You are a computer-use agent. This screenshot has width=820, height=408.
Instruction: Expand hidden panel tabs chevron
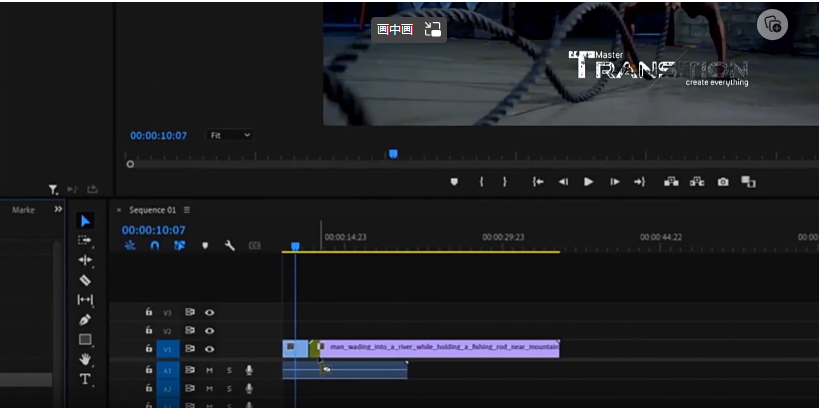(x=58, y=209)
